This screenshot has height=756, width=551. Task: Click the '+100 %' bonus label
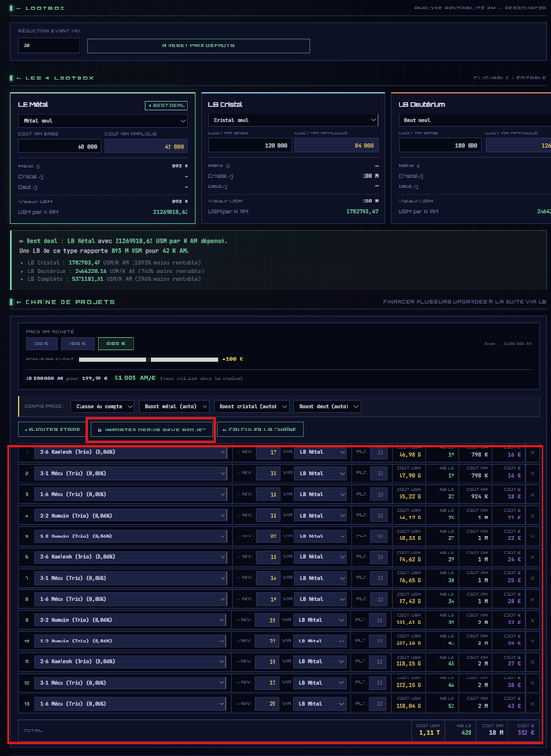click(233, 360)
